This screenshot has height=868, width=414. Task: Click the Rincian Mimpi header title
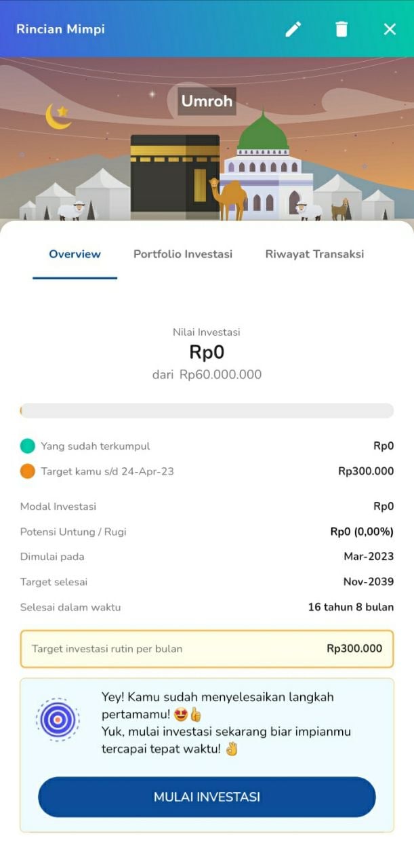[60, 29]
